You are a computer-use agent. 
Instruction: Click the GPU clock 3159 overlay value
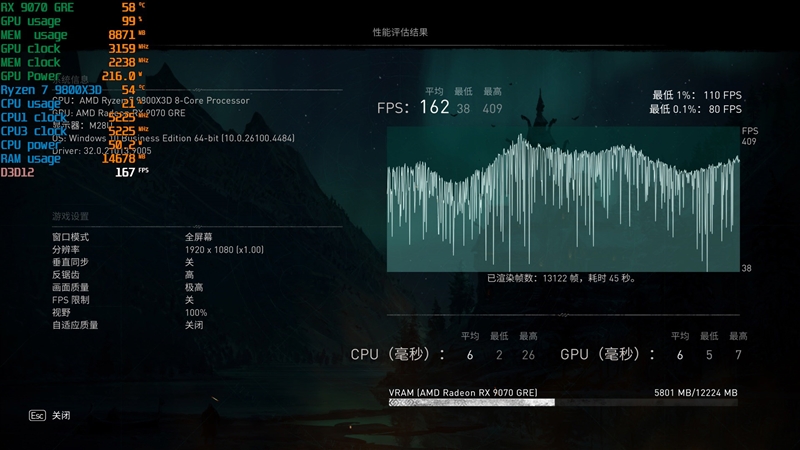coord(121,48)
